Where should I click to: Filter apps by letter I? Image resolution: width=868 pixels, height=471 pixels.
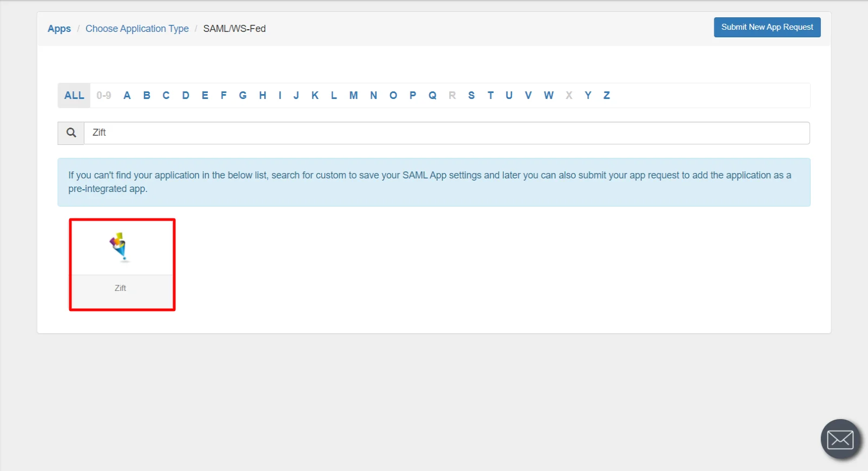coord(280,95)
